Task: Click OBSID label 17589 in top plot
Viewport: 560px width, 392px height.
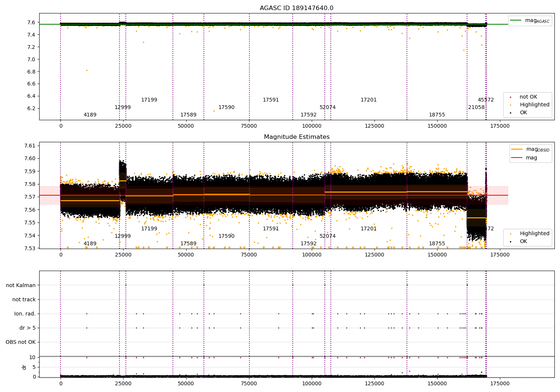Action: click(x=188, y=115)
